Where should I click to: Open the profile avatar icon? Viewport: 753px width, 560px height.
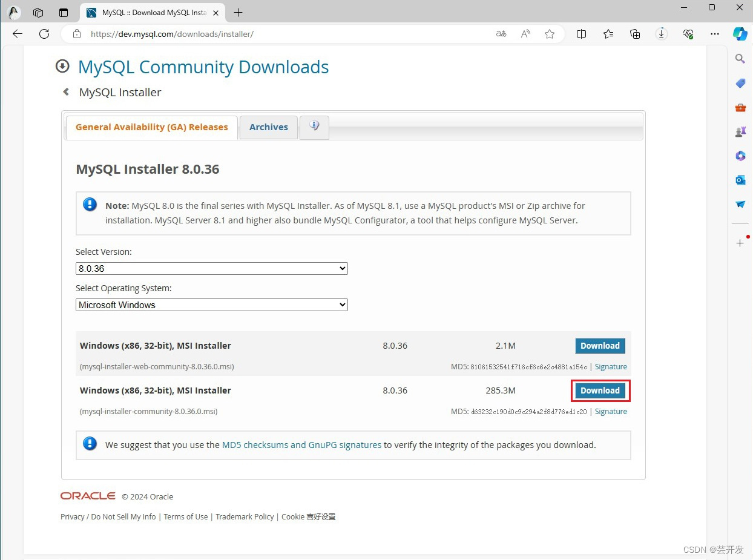coord(14,13)
